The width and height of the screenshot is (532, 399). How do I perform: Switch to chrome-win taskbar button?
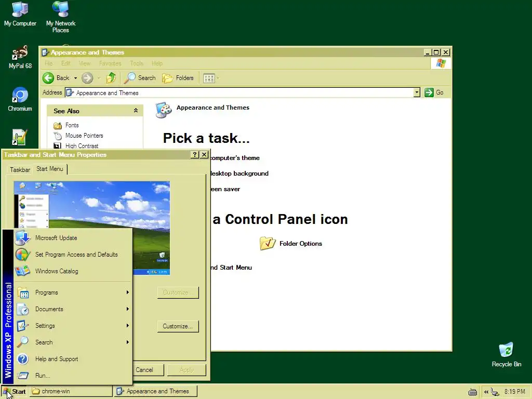coord(71,392)
